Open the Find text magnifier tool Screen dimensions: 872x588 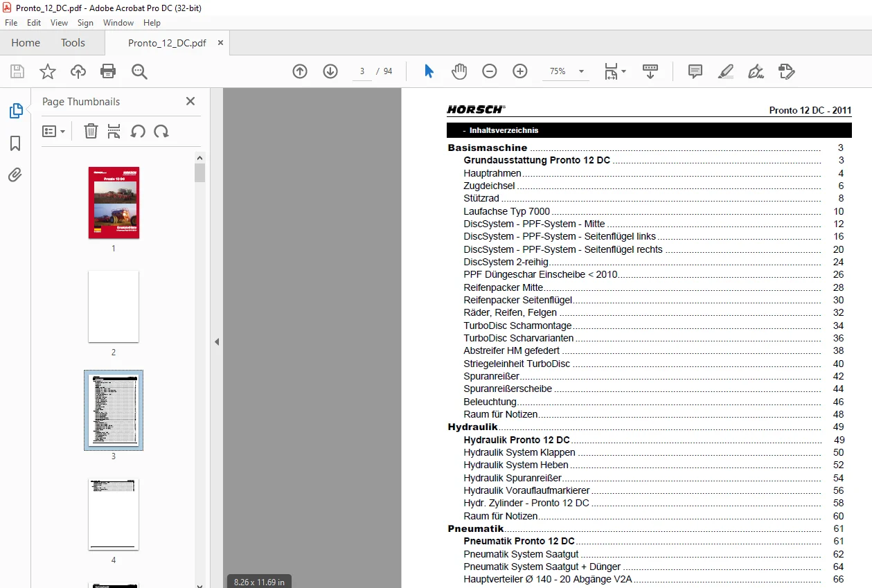[139, 71]
